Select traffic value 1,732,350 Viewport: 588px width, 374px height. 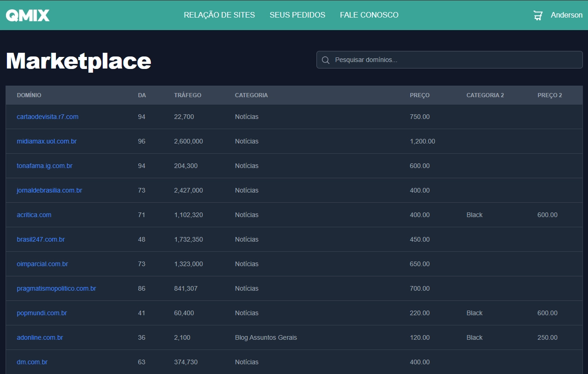point(188,239)
